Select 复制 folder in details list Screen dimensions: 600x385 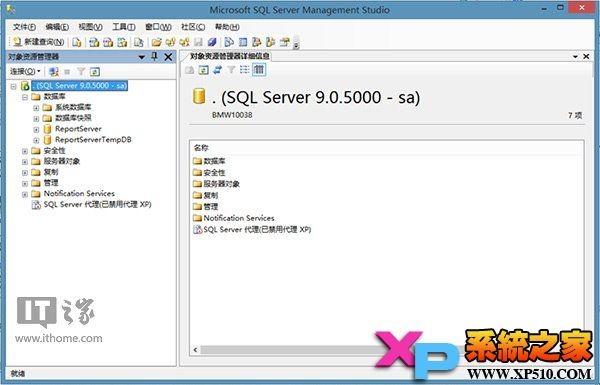point(205,195)
